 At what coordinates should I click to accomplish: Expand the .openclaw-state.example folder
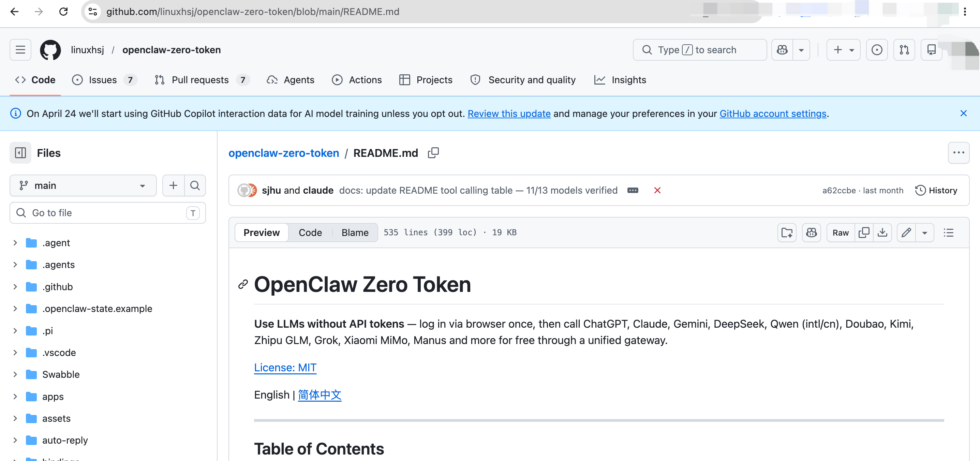pyautogui.click(x=15, y=309)
